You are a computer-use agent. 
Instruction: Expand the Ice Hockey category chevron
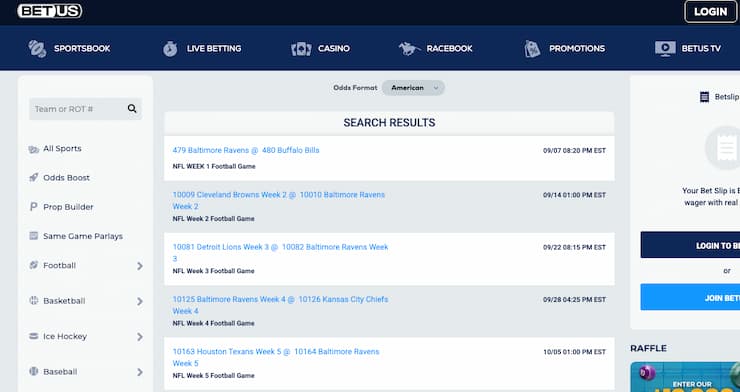[140, 337]
